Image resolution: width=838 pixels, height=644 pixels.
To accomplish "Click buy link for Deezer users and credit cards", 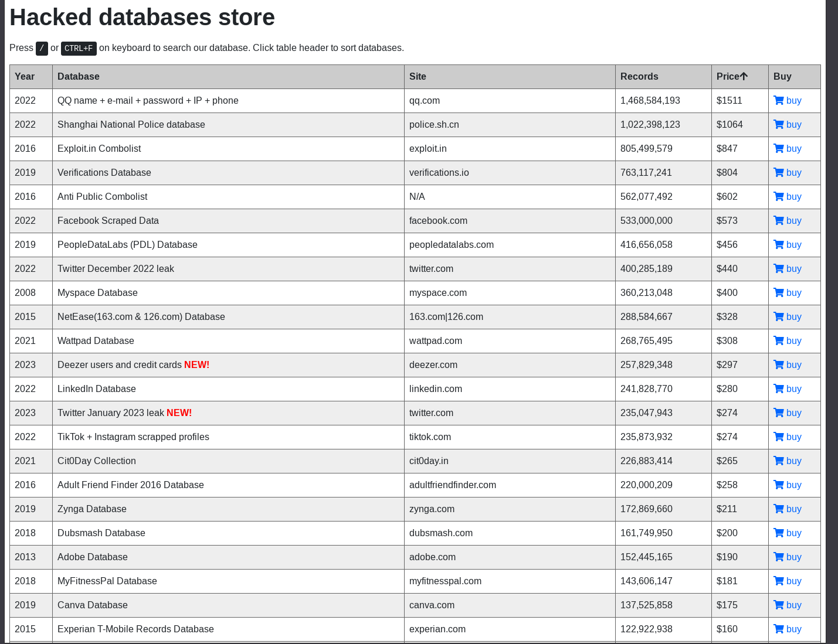I will [x=794, y=364].
